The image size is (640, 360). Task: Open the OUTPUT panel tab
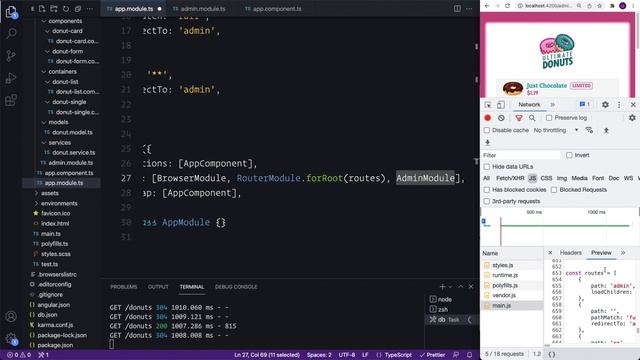(x=158, y=287)
